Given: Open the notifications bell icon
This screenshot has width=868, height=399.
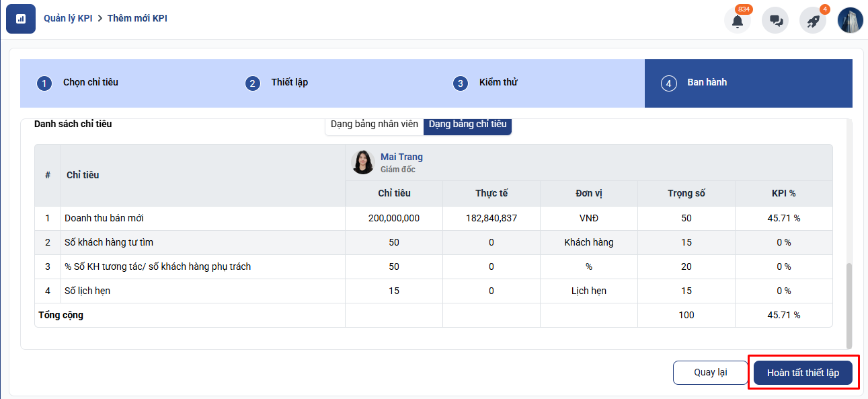Looking at the screenshot, I should coord(738,20).
